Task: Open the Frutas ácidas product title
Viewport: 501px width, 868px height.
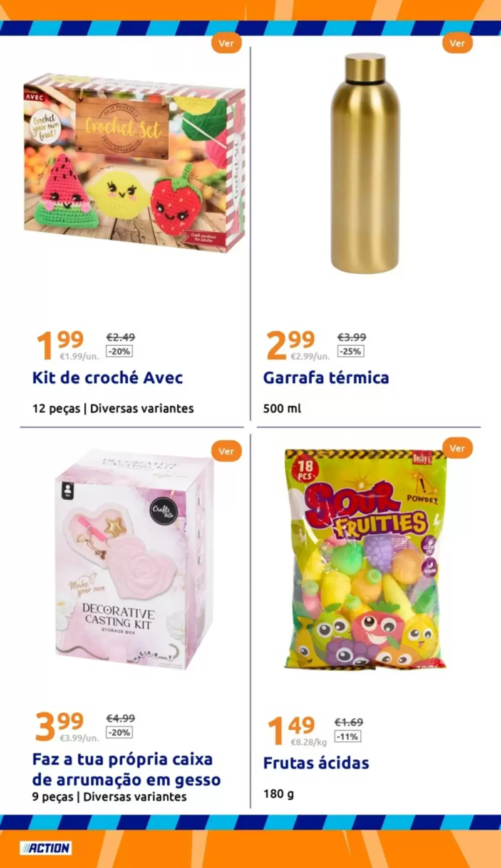Action: click(316, 763)
